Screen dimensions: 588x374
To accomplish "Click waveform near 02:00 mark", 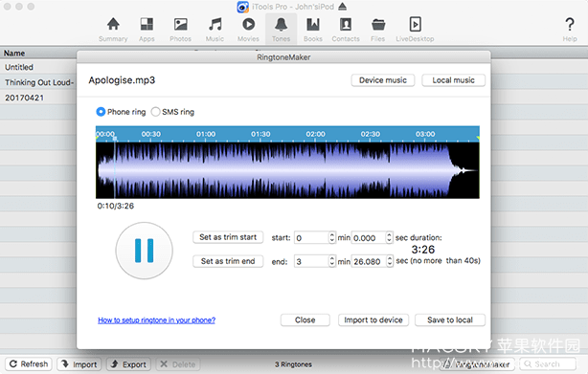I will pos(315,170).
